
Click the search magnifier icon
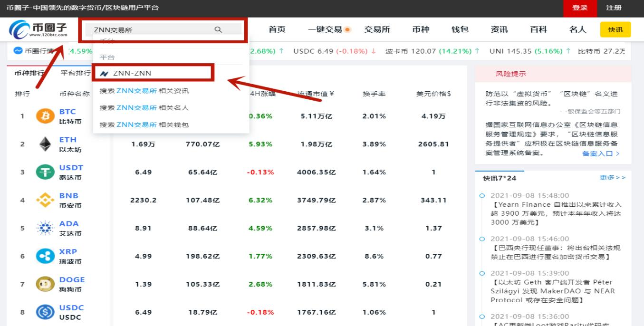[218, 29]
